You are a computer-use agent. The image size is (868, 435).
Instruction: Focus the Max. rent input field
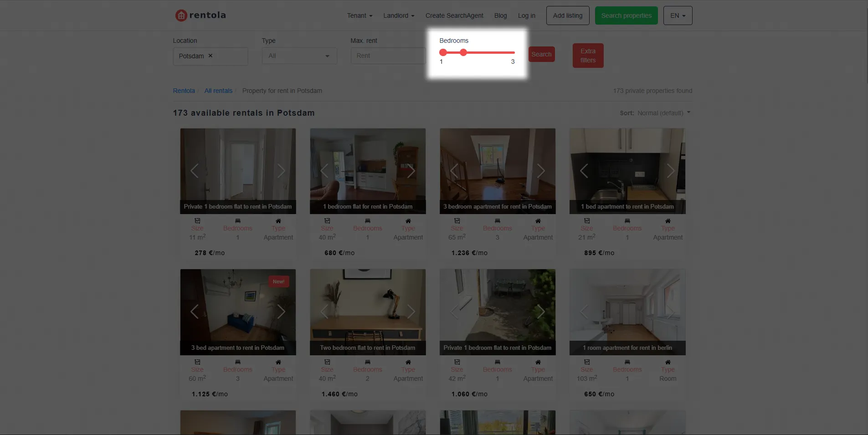tap(388, 56)
